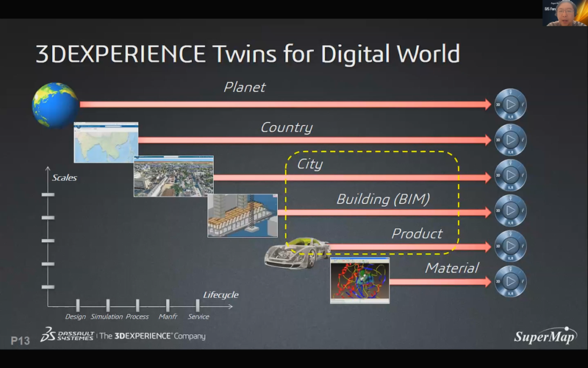588x368 pixels.
Task: Click the 'Lifecycle' axis label
Action: click(220, 295)
